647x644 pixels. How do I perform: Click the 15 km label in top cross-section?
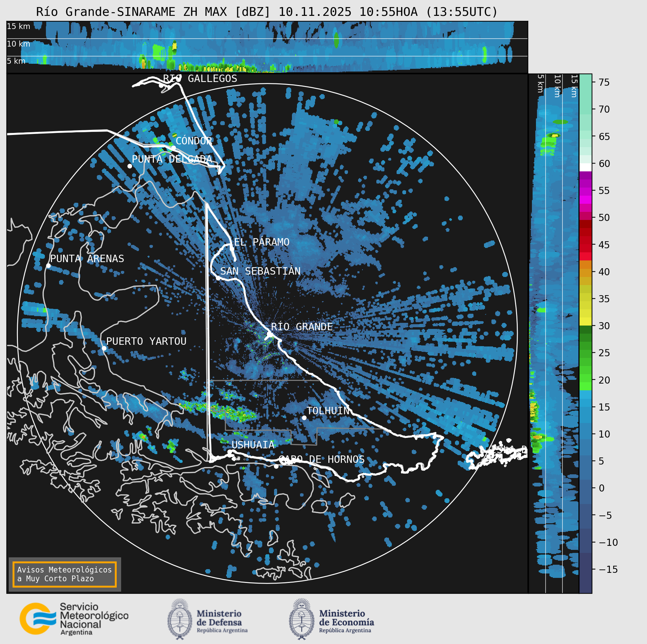pos(19,26)
